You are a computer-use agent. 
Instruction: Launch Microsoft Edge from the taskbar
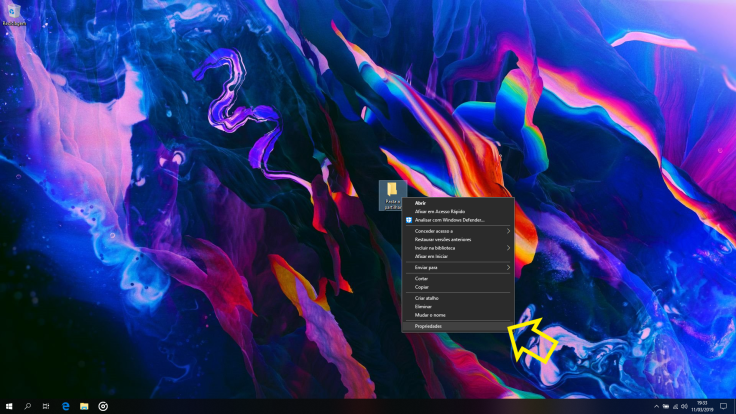tap(65, 406)
